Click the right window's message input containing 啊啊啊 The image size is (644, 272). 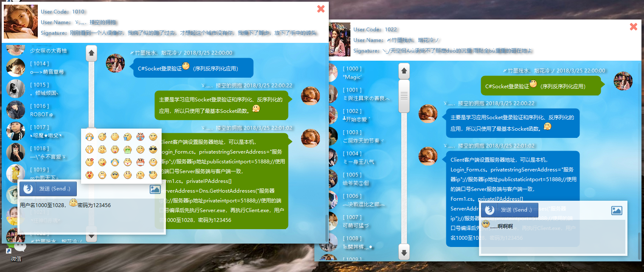(552, 236)
